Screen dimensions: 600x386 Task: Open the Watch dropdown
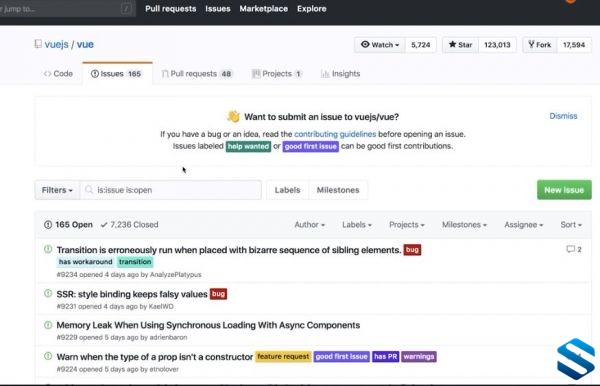point(380,45)
